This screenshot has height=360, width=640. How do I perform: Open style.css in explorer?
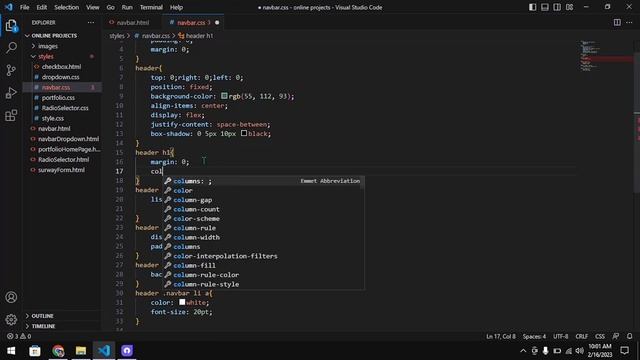coord(53,118)
